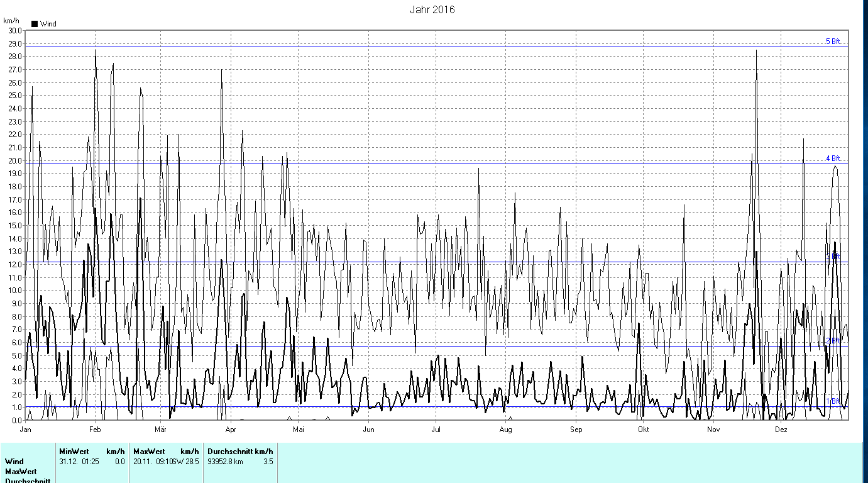Screen dimensions: 868x483
Task: Click the Mai month label on the x-axis
Action: click(298, 430)
